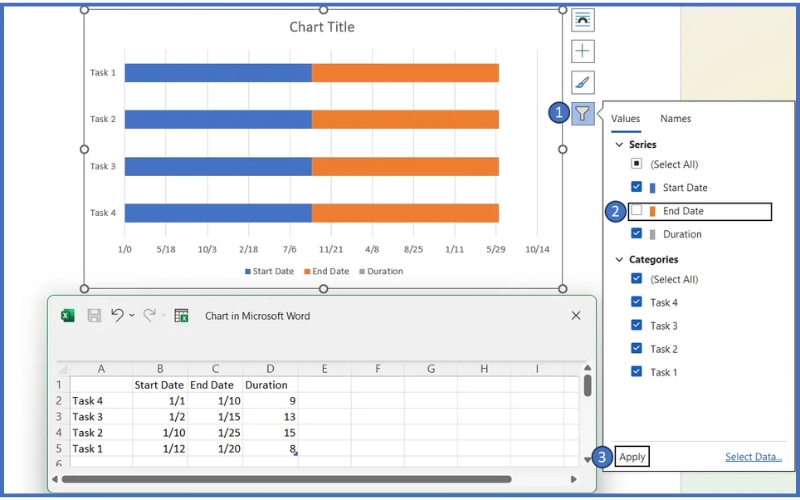
Task: Open the Chart Styles paintbrush icon
Action: coord(583,82)
